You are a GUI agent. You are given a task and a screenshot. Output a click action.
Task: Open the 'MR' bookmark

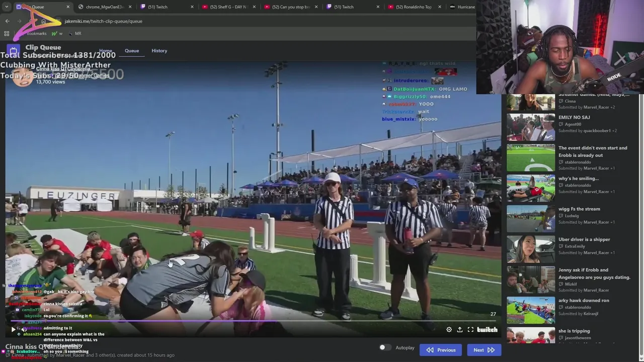[x=74, y=34]
